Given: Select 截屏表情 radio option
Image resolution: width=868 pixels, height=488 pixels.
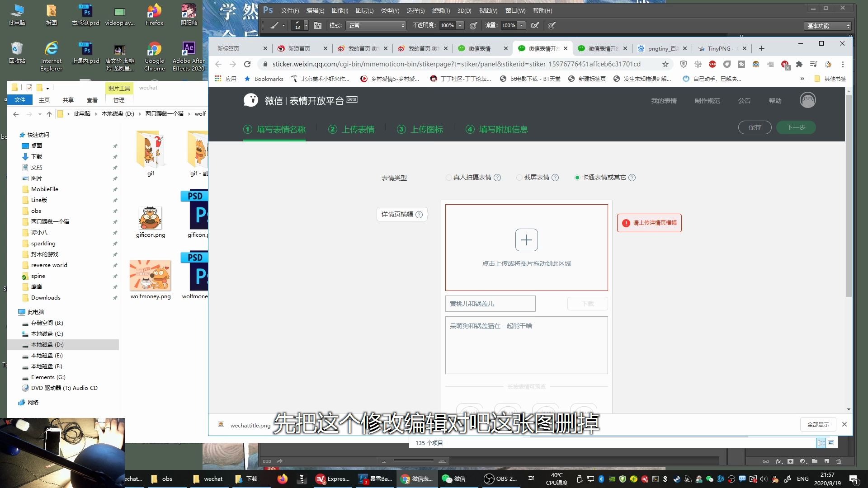Looking at the screenshot, I should click(519, 178).
